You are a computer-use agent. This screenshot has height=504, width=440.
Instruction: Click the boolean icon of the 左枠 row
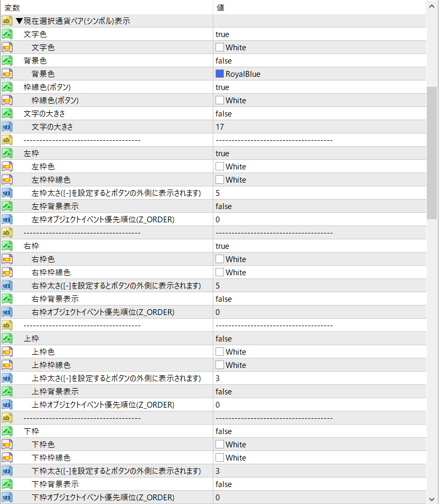pos(7,154)
